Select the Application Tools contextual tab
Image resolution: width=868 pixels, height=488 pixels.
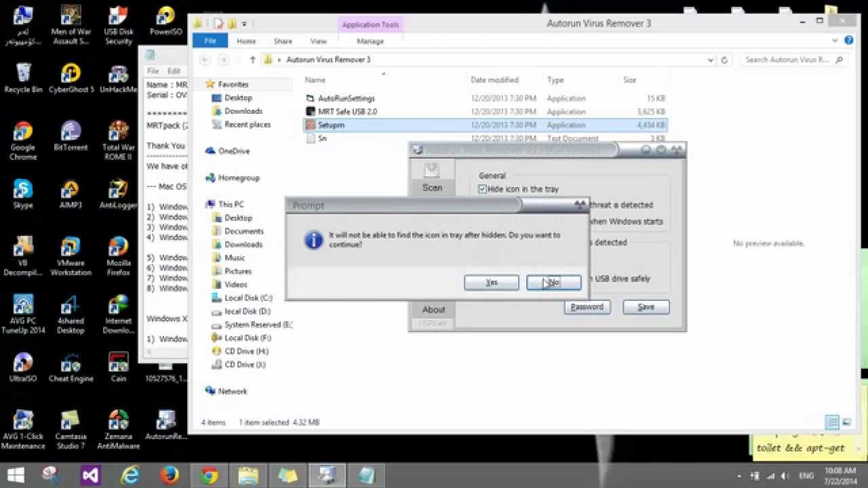click(x=370, y=24)
